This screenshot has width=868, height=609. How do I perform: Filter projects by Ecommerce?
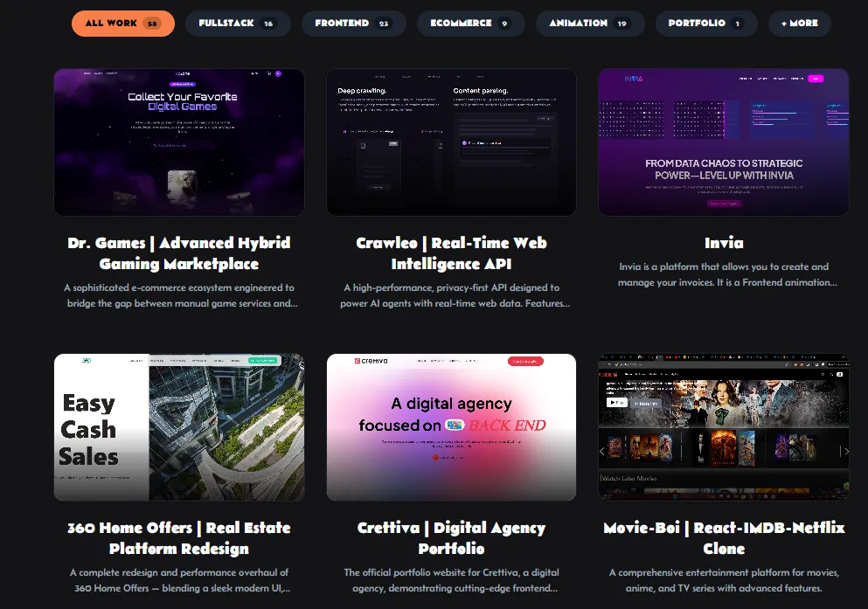470,24
